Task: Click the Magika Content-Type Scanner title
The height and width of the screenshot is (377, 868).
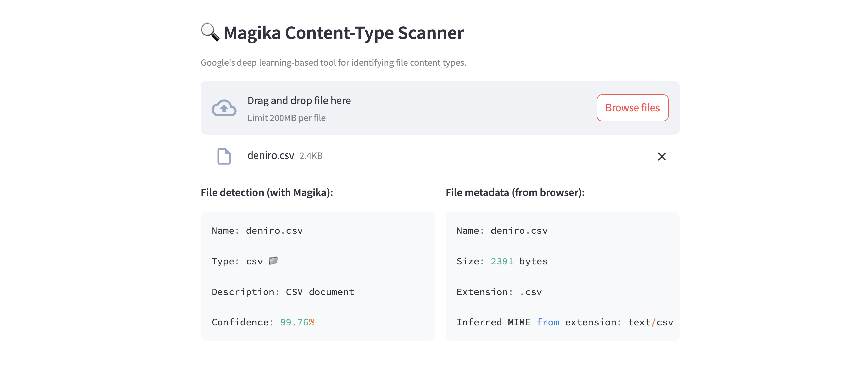Action: 344,33
